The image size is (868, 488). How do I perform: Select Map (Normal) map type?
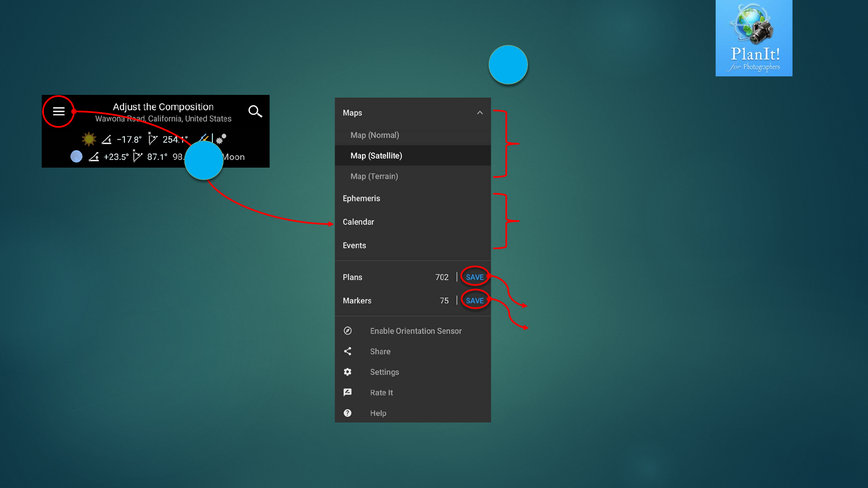375,135
